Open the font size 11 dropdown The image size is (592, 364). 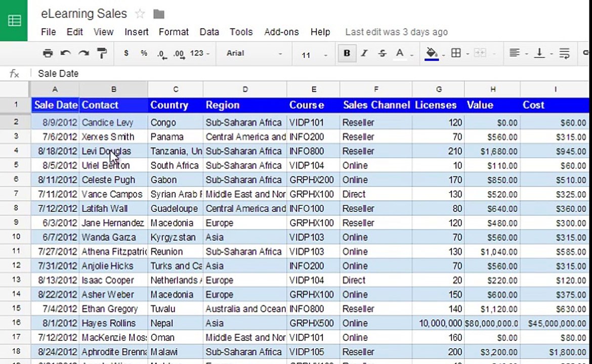[x=314, y=55]
